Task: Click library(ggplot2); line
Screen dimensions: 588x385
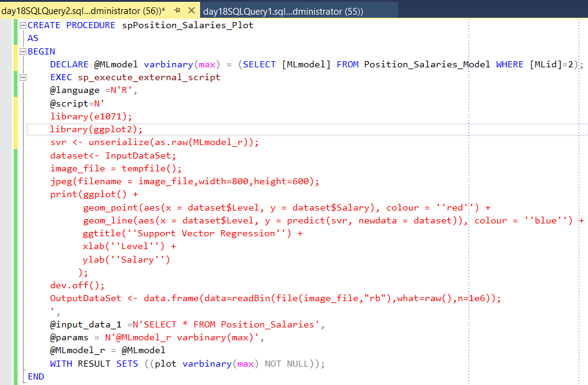Action: click(x=97, y=130)
